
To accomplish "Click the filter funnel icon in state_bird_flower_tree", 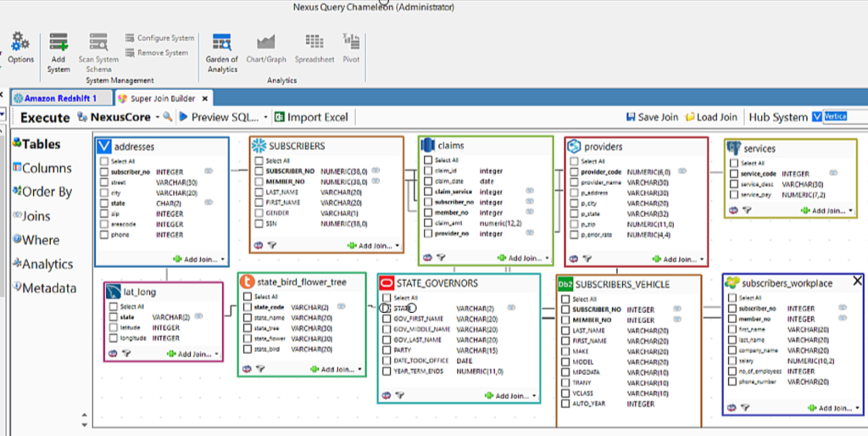I will [x=260, y=368].
